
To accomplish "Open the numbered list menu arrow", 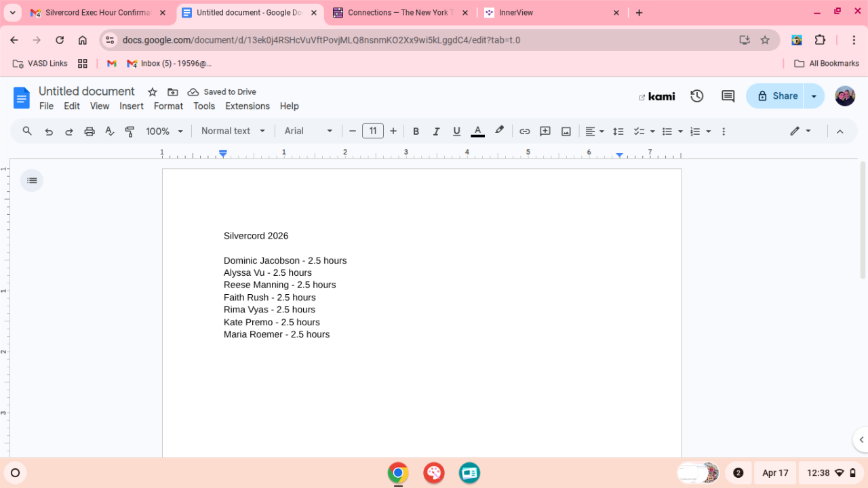I will tap(709, 131).
